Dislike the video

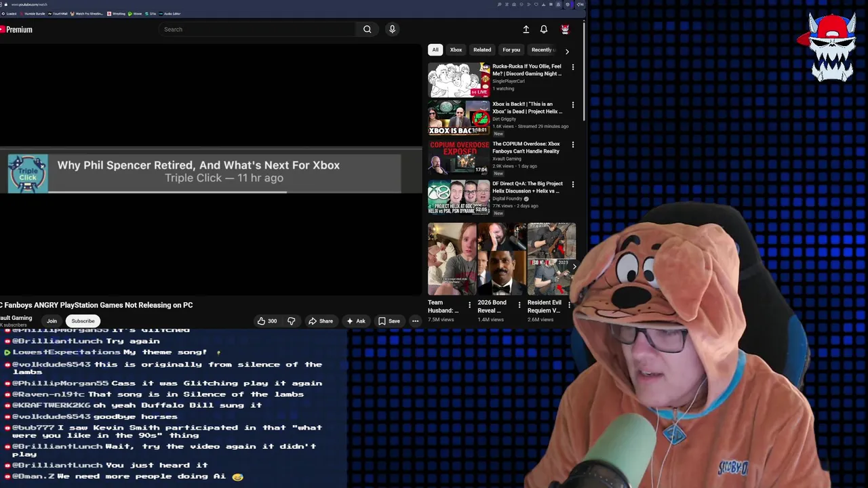[x=292, y=321]
